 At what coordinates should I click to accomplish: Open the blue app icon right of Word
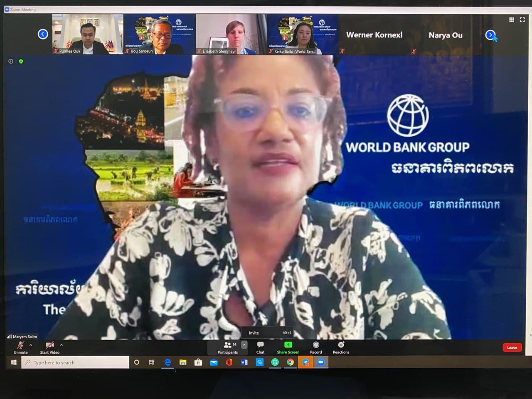point(259,362)
